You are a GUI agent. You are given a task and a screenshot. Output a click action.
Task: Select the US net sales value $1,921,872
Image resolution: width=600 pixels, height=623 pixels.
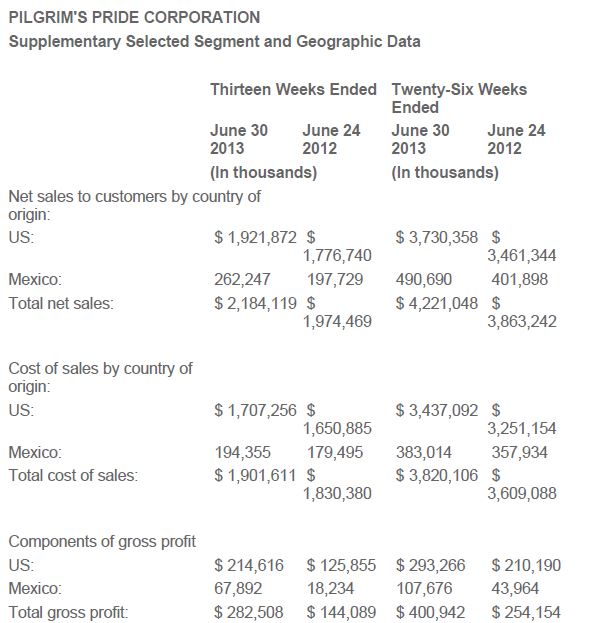click(x=256, y=237)
